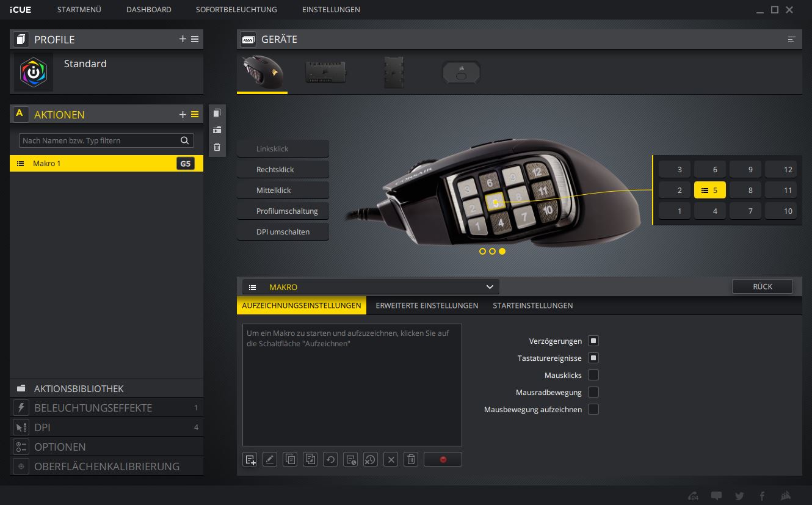
Task: Select the second mouse view dot
Action: [492, 251]
